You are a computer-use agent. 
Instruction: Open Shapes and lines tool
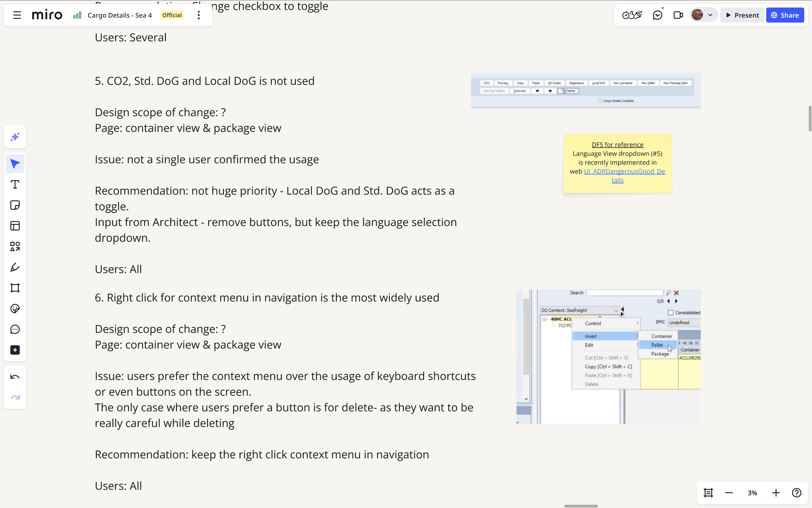point(15,247)
